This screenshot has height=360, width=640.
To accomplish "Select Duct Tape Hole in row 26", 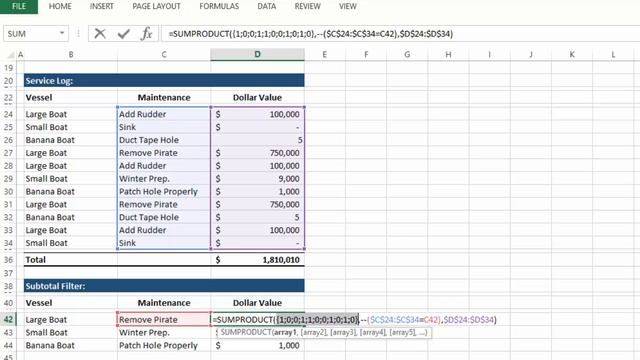I will 164,140.
